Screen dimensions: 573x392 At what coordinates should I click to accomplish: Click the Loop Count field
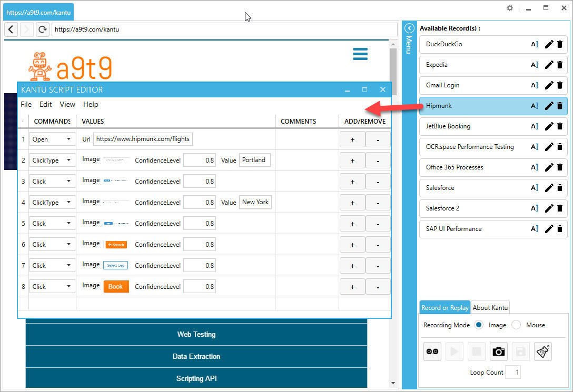point(513,373)
